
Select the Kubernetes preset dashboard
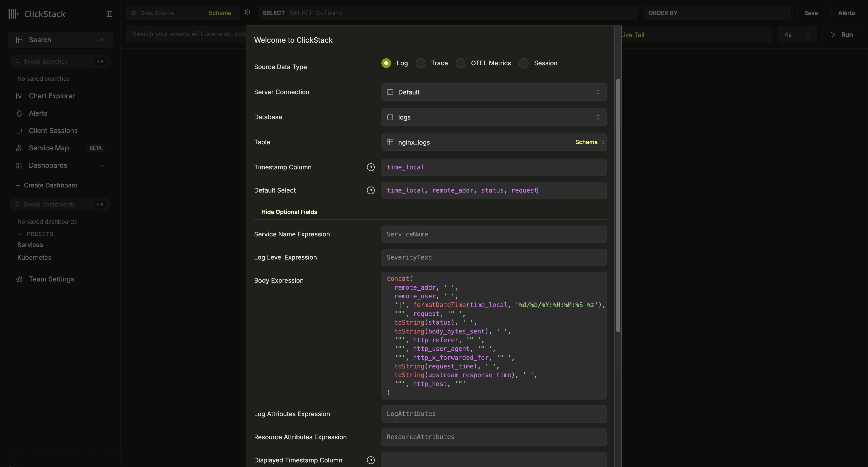pos(34,258)
